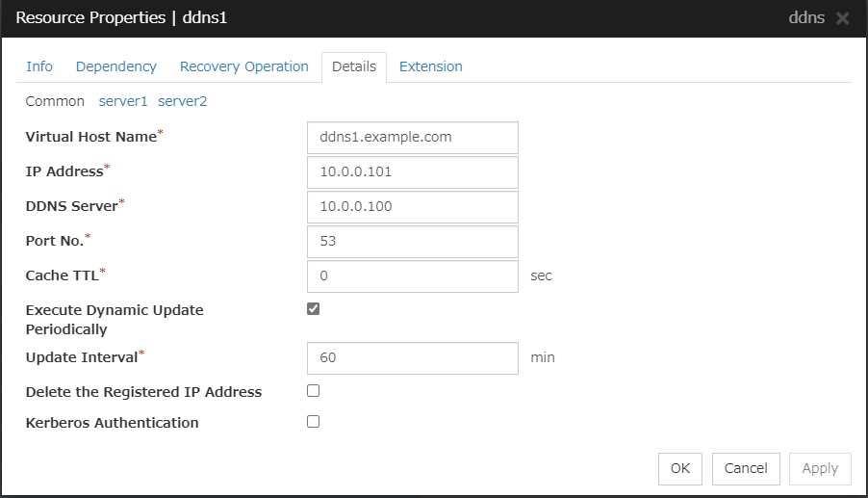Enable Delete the Registered IP Address
The height and width of the screenshot is (498, 868).
pos(313,391)
